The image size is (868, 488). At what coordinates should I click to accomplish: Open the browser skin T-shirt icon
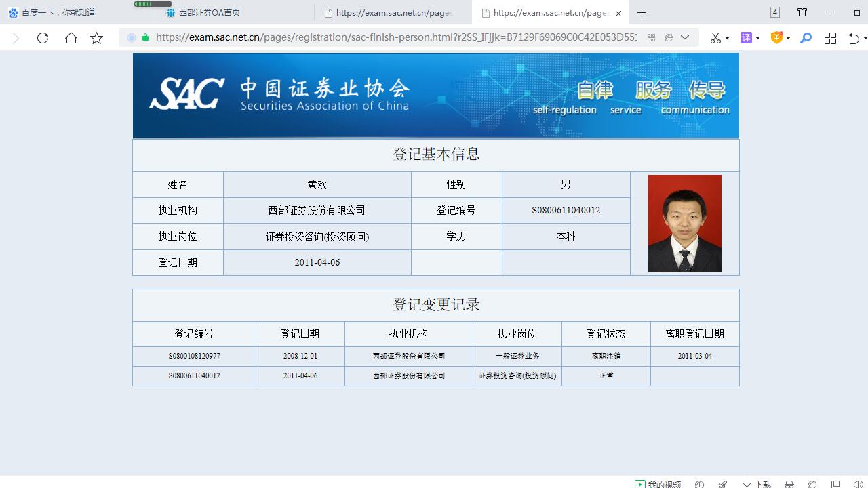coord(802,12)
